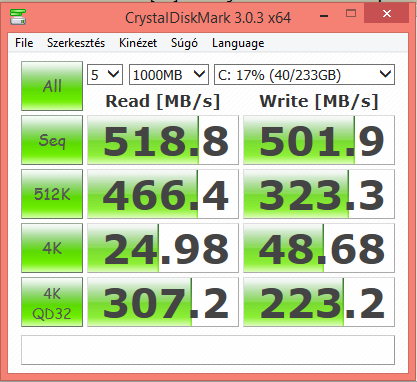Expand the C: drive selection dropdown
417x382 pixels.
click(x=304, y=75)
